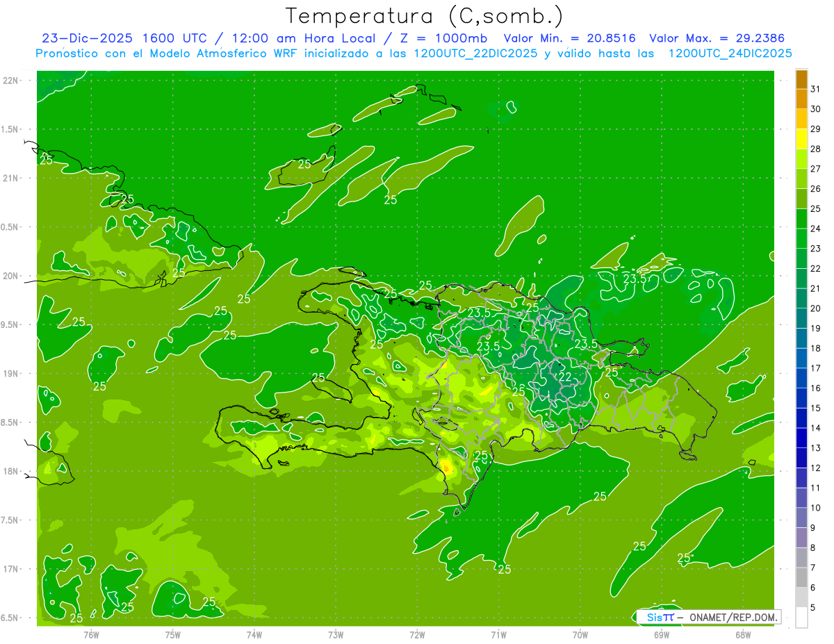Click the latitude label "0.5N"
The width and height of the screenshot is (834, 644).
[x=10, y=227]
